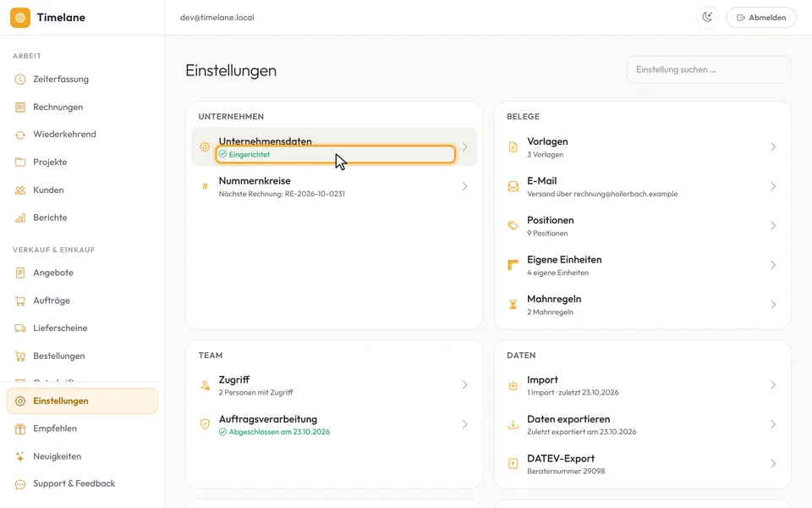The image size is (812, 508).
Task: Click the Mahnregeln hourglass icon
Action: (x=513, y=304)
